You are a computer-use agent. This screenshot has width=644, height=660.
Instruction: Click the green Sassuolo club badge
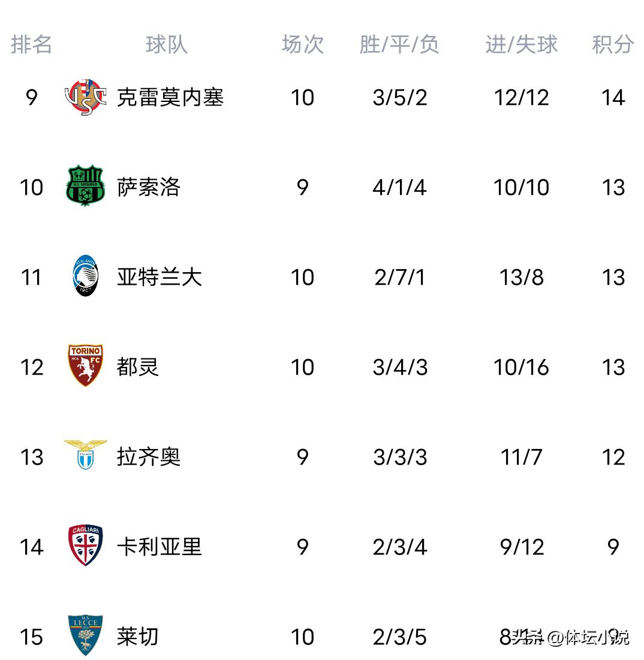point(85,187)
